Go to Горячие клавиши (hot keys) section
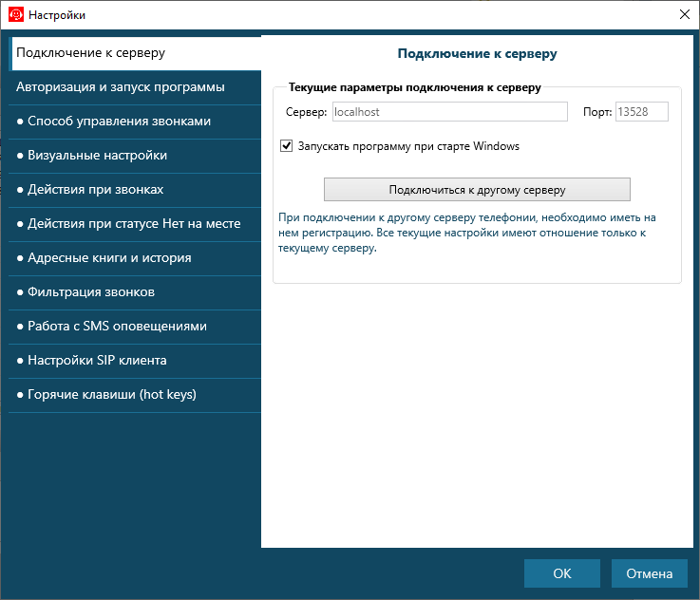 [x=135, y=395]
